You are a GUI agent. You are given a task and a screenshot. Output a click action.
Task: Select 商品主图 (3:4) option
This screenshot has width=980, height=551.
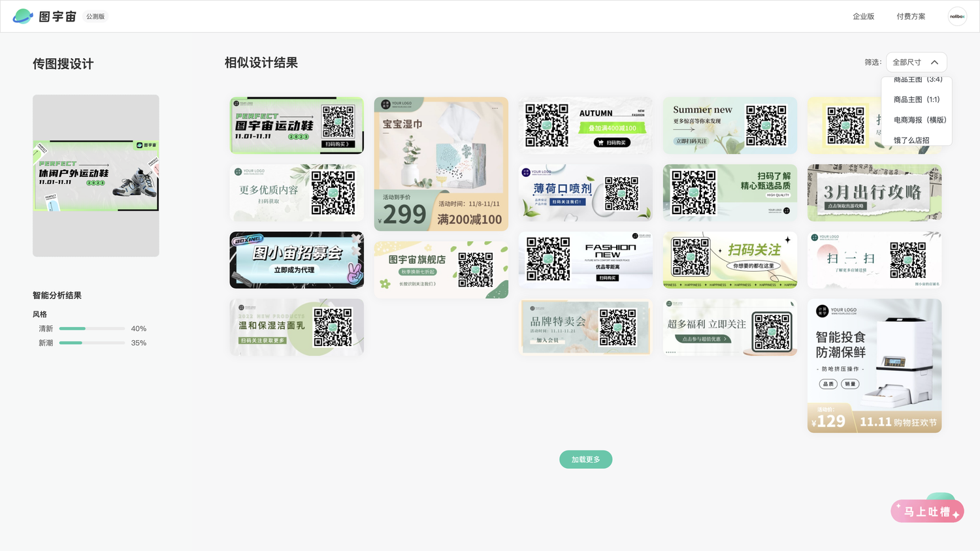(x=917, y=80)
